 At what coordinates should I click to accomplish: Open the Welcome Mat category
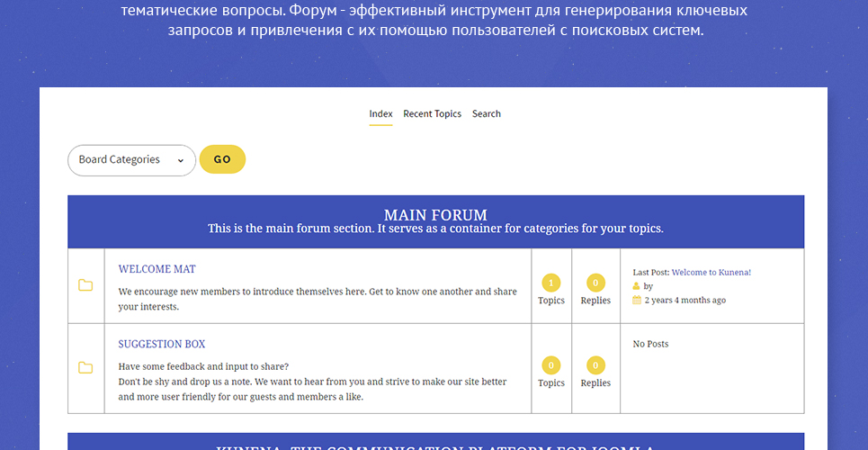[157, 269]
